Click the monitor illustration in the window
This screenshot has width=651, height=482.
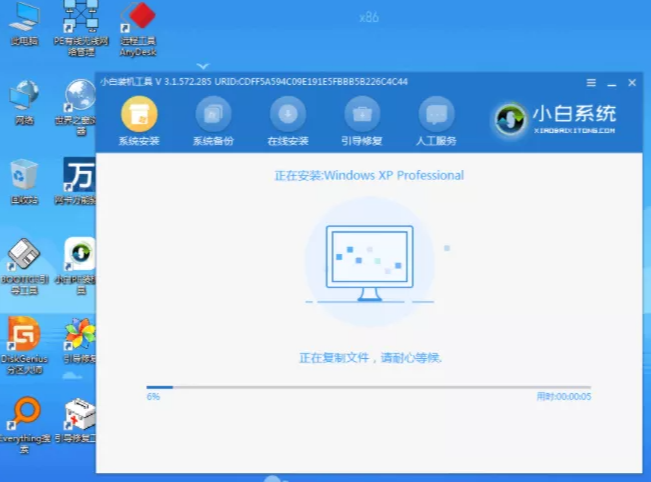[x=370, y=263]
